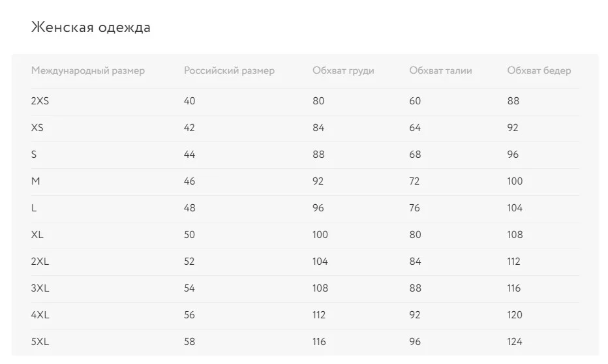Click the Обхват бедер column header
The width and height of the screenshot is (608, 364).
pos(539,70)
